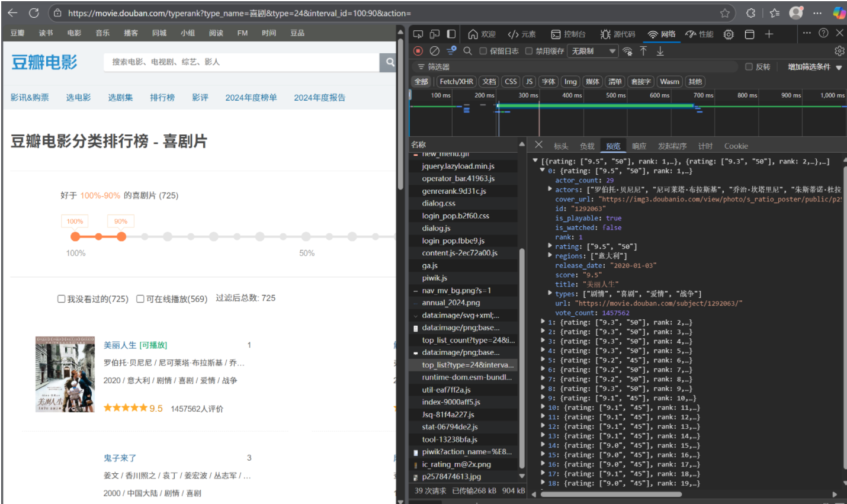
Task: Activate DevTools inspect element picker icon
Action: click(x=418, y=34)
